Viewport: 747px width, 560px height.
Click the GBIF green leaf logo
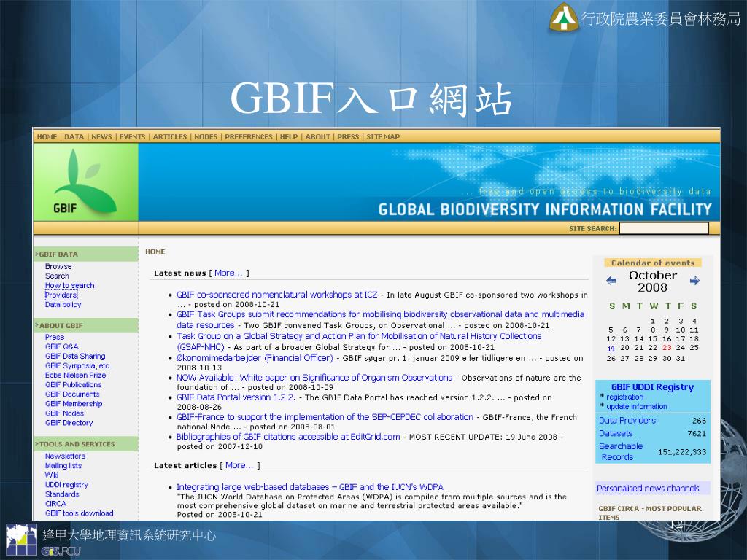coord(86,182)
